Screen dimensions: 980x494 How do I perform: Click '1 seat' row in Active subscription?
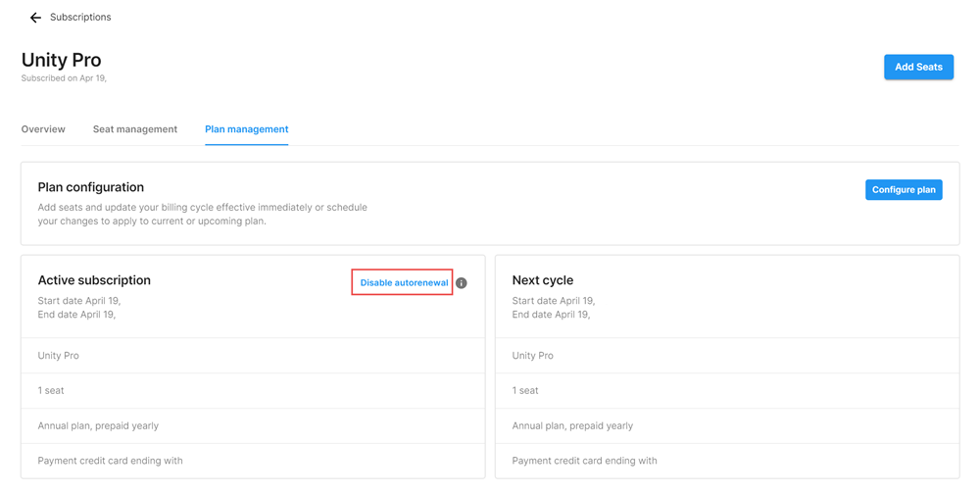click(x=253, y=391)
